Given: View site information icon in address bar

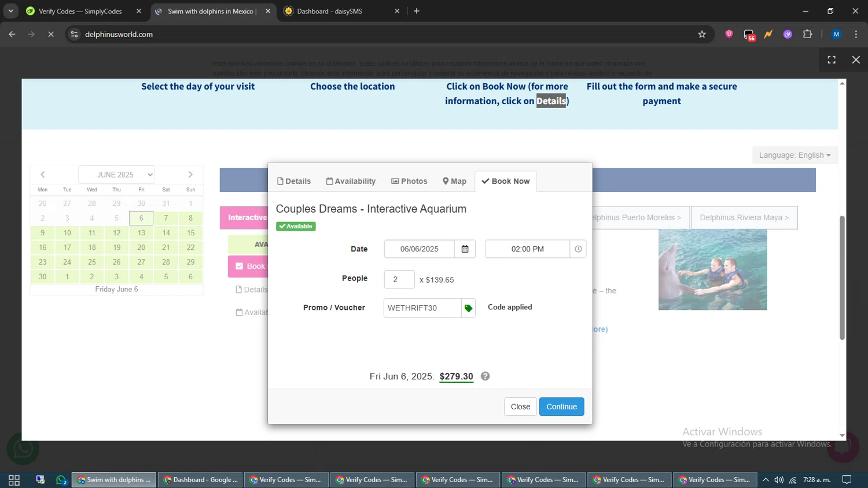Looking at the screenshot, I should 74,34.
